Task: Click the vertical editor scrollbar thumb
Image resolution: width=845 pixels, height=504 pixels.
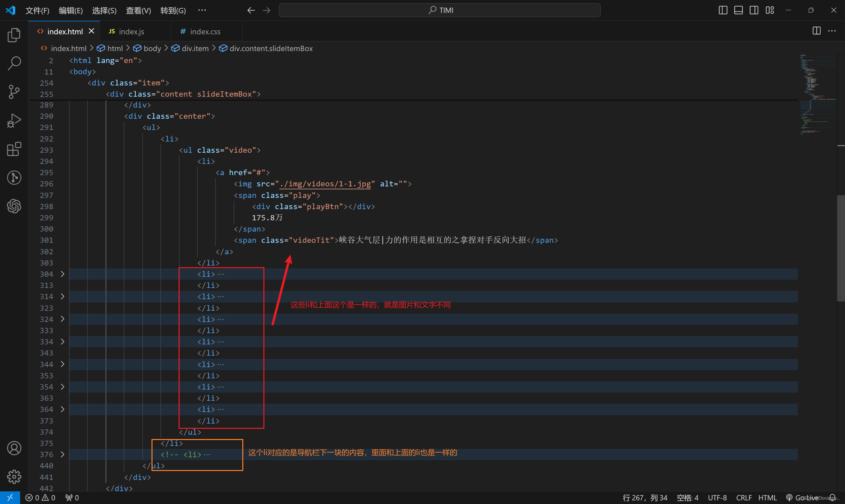Action: (x=841, y=248)
